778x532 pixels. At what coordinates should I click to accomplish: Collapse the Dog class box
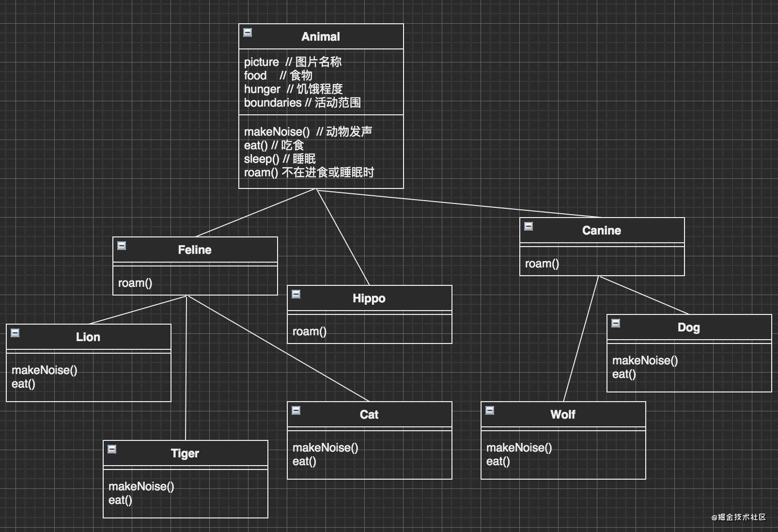(616, 323)
